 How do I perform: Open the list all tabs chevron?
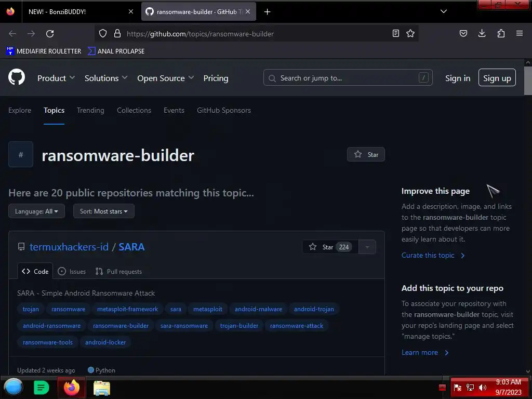click(444, 11)
